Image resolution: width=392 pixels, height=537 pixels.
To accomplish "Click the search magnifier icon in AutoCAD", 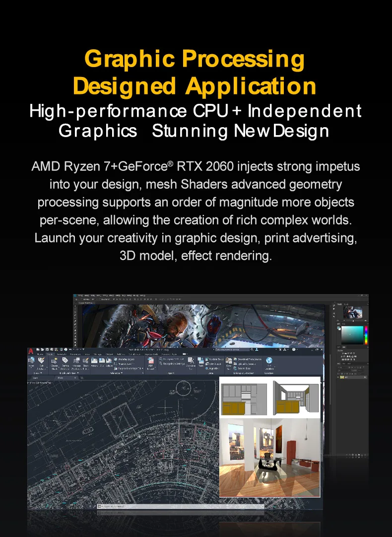I will click(x=252, y=349).
